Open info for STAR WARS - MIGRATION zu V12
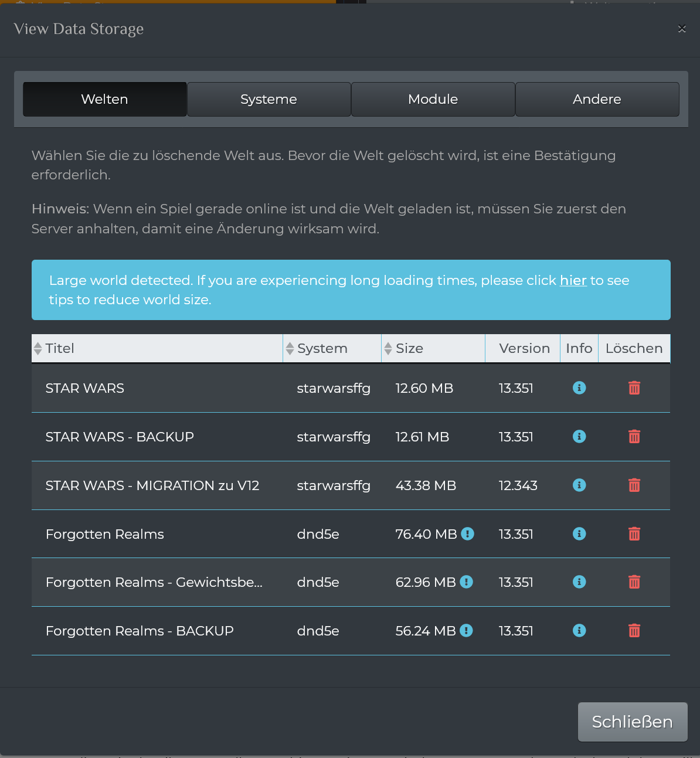 [x=579, y=485]
